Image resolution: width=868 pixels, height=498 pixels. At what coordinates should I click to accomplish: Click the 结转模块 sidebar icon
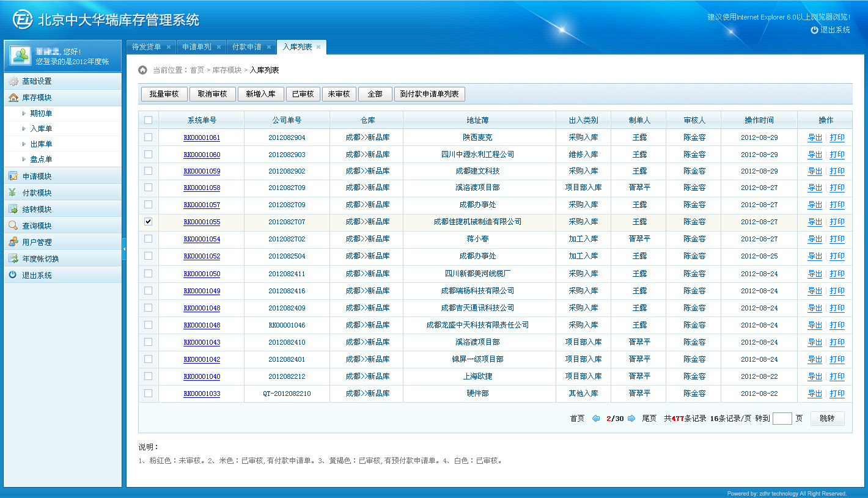pos(13,210)
